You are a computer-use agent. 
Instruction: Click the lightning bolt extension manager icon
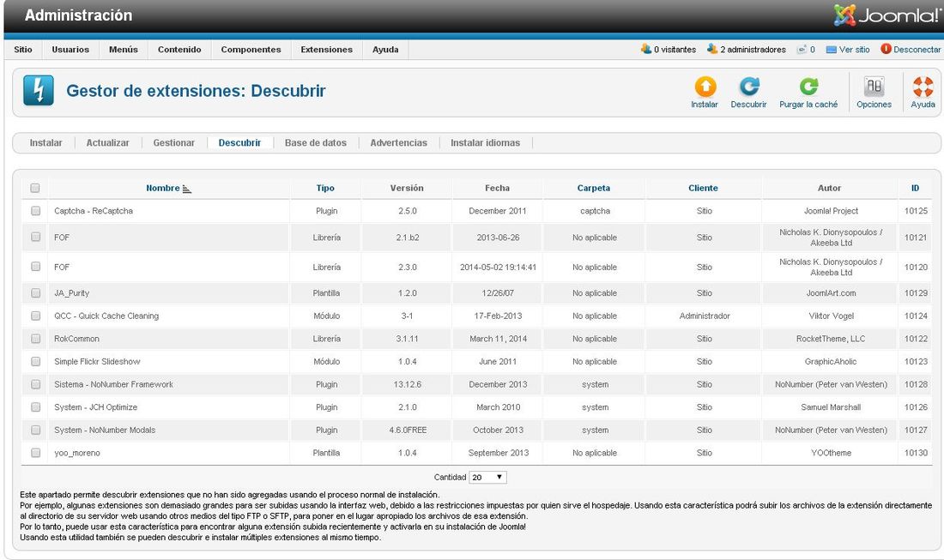click(x=39, y=91)
